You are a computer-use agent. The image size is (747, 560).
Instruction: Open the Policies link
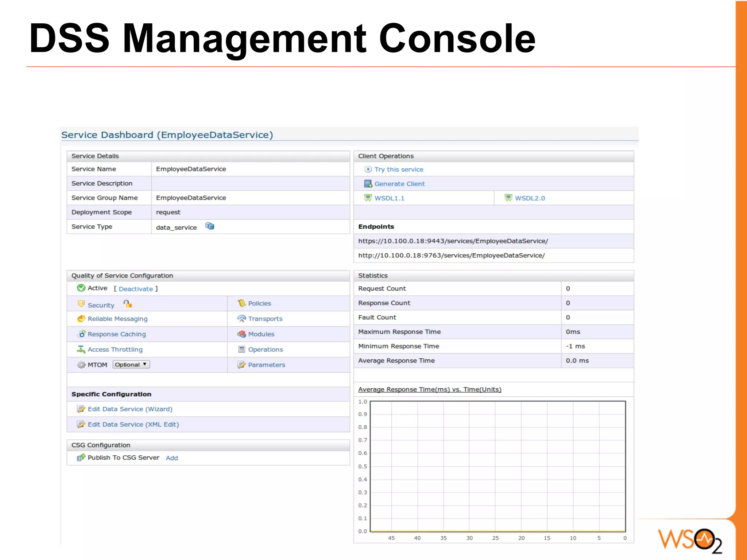point(259,303)
